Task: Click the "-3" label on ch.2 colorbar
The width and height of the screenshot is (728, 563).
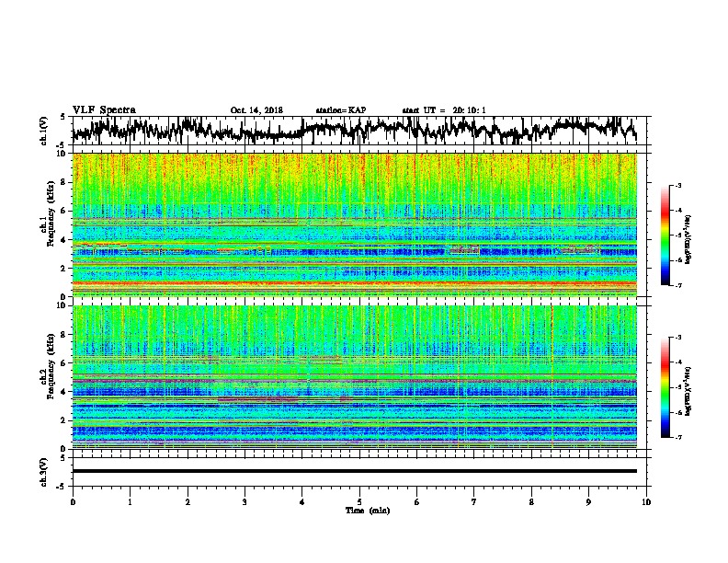Action: pyautogui.click(x=678, y=338)
